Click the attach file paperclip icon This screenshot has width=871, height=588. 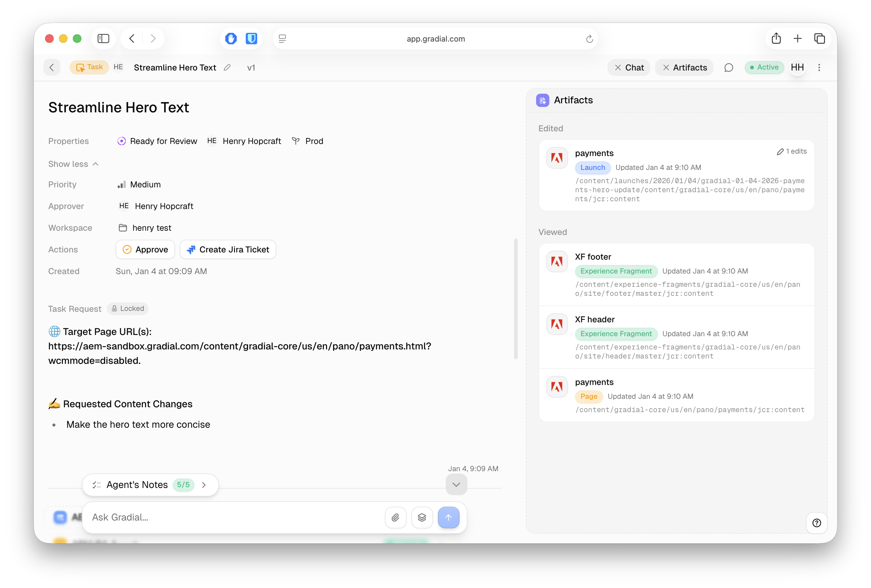[x=395, y=518]
